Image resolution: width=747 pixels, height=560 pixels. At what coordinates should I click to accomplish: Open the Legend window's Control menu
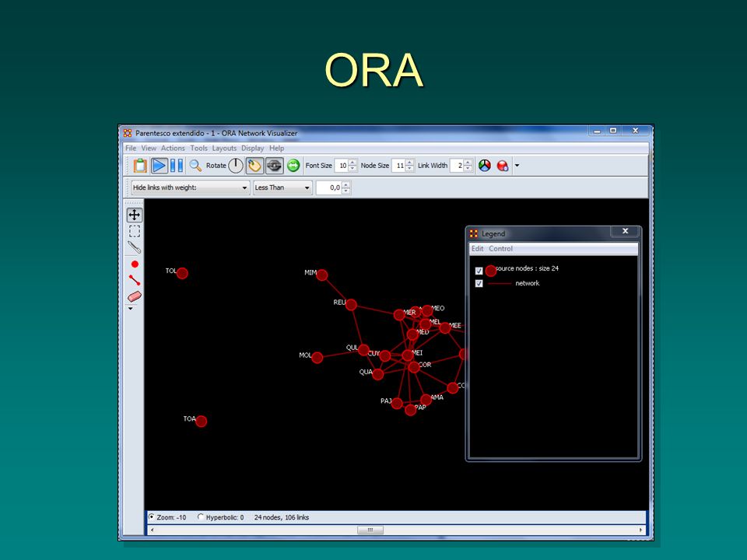[x=500, y=249]
